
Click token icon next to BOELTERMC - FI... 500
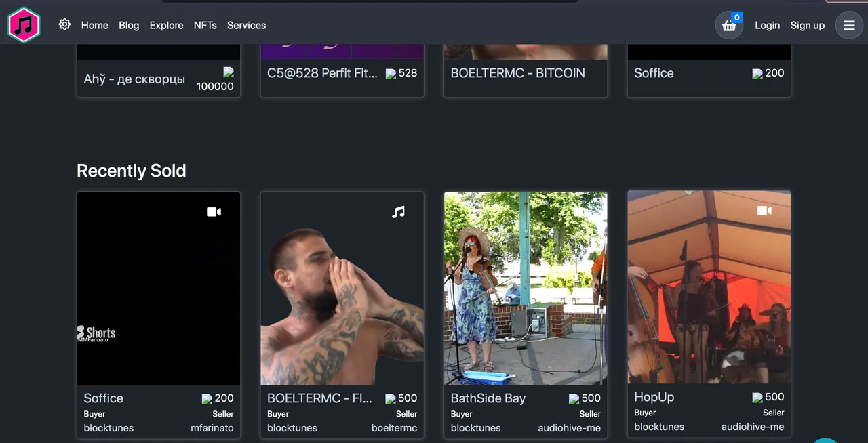391,399
